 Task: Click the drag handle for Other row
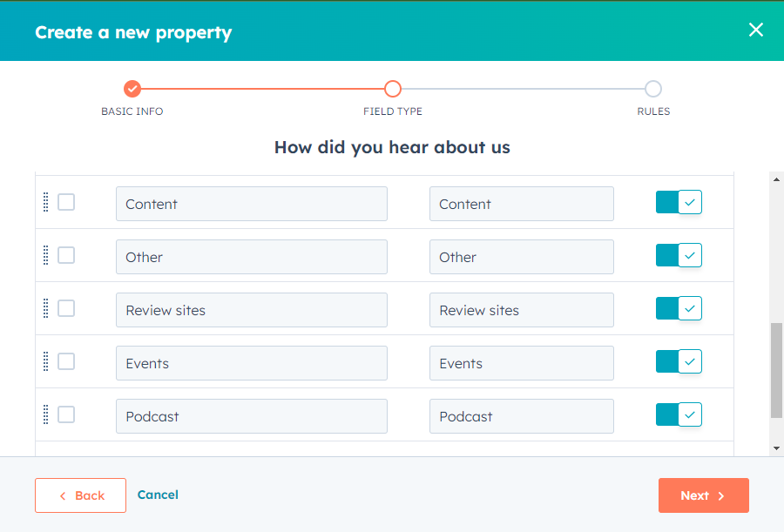pos(45,255)
